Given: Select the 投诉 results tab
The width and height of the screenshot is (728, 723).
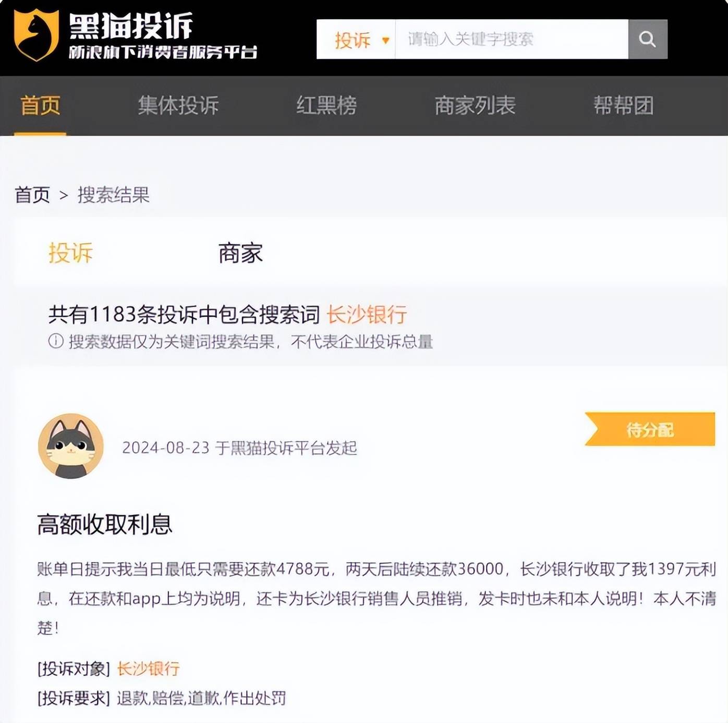Looking at the screenshot, I should [x=70, y=253].
